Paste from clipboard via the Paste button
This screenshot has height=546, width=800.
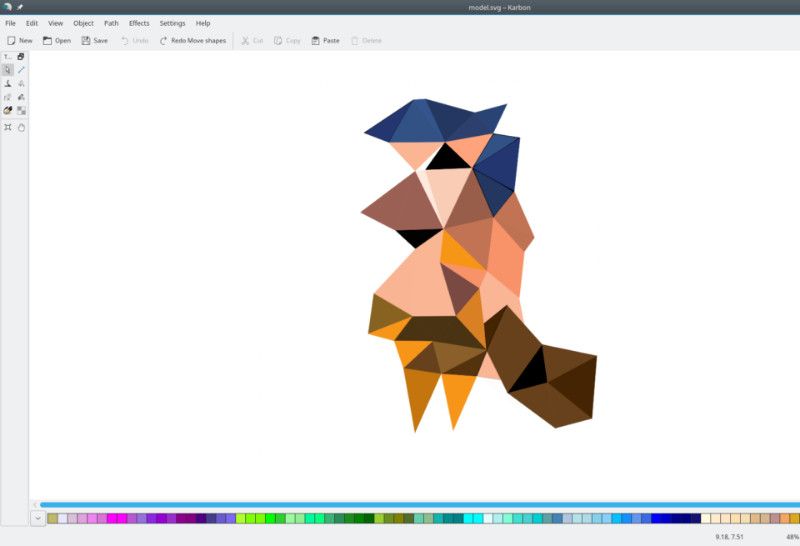(x=325, y=40)
